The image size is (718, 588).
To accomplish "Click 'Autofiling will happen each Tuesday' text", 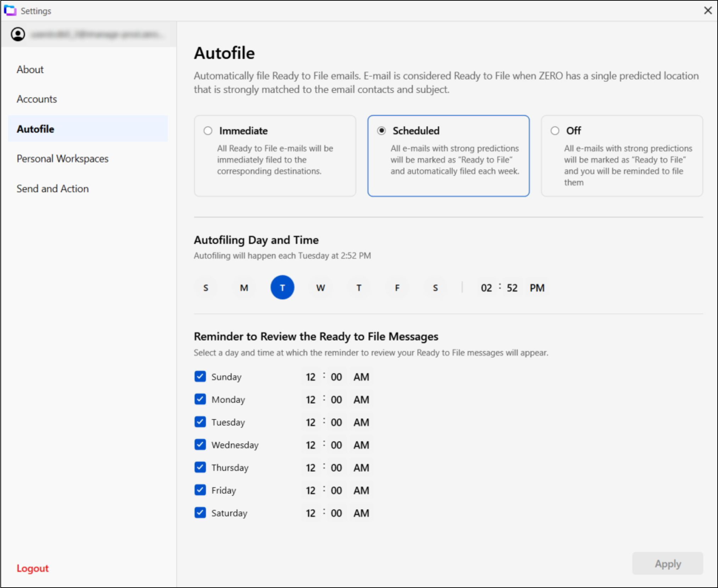I will pos(282,256).
